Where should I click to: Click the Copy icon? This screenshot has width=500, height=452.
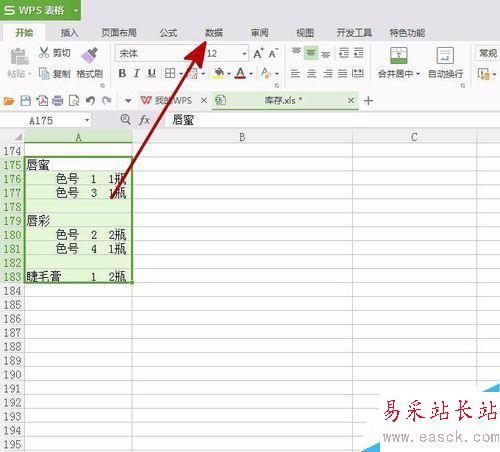(44, 73)
